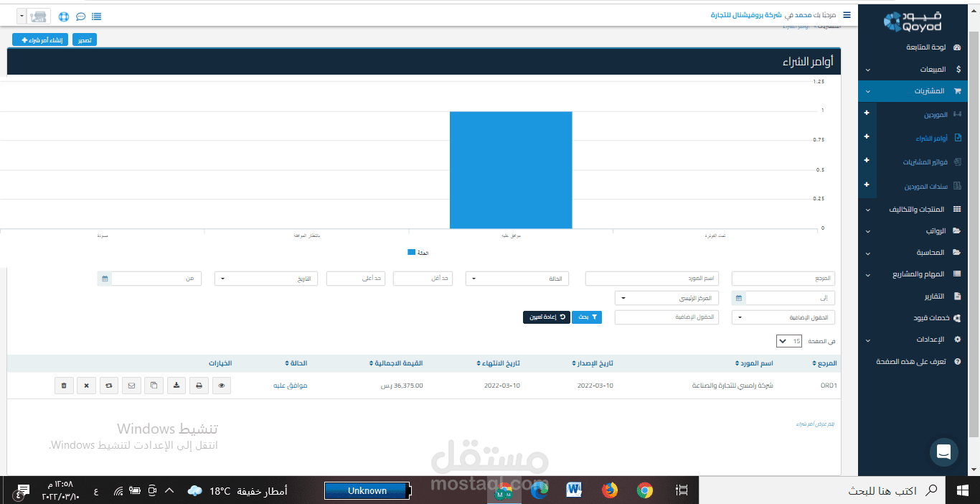
Task: Click the تصدير export button
Action: [85, 40]
